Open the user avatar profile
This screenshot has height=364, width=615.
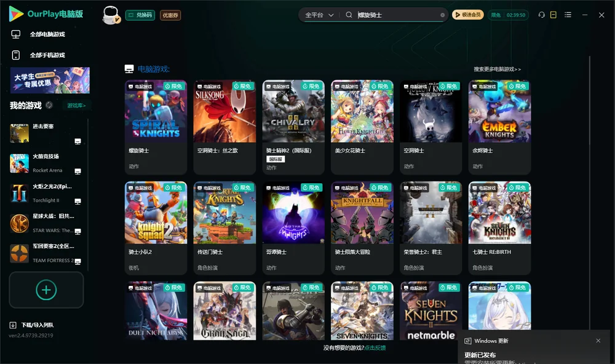111,15
